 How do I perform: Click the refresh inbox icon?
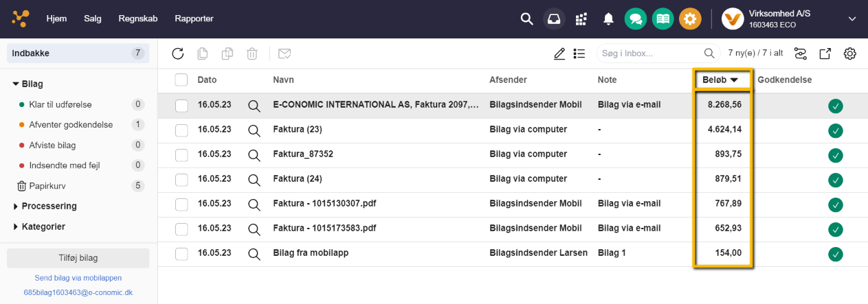(x=178, y=54)
